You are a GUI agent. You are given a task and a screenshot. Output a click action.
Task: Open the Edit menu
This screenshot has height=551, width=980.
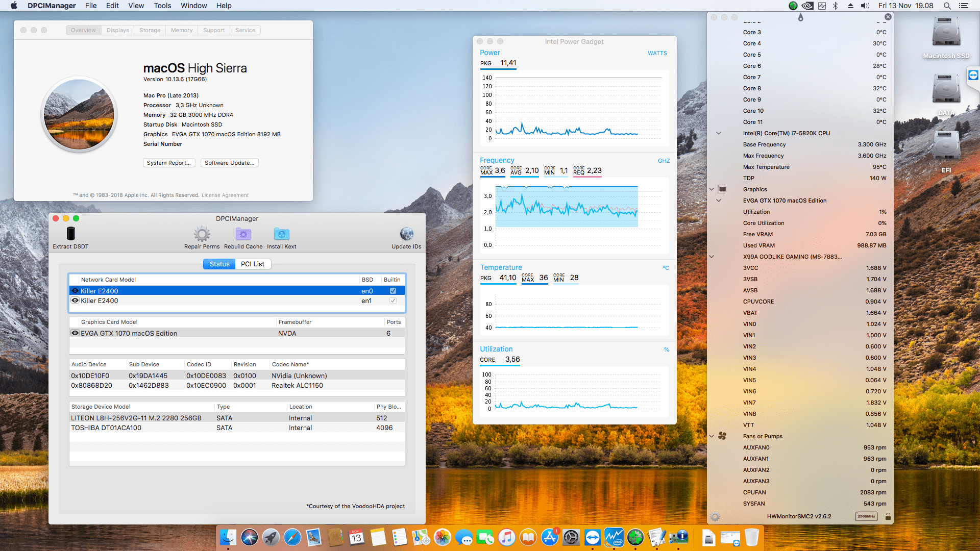pos(112,6)
